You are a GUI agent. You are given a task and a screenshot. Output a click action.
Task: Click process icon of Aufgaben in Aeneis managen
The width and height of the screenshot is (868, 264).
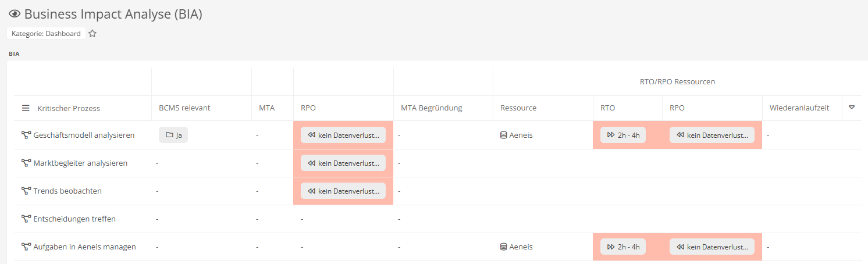point(26,247)
